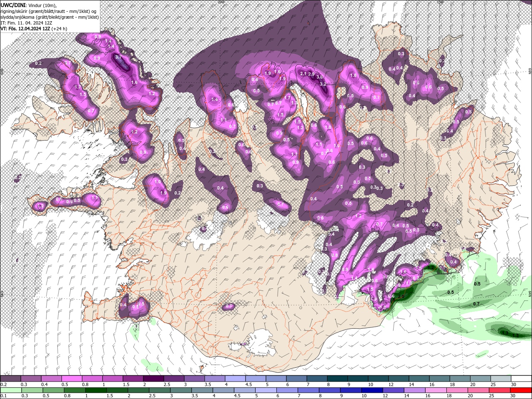532x399 pixels.
Task: Click the bold 'UWC/DINI' title text
Action: click(13, 5)
